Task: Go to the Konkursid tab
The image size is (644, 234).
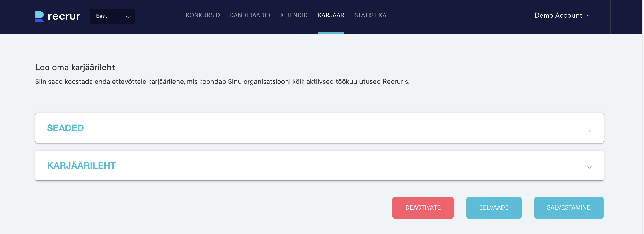Action: [203, 15]
